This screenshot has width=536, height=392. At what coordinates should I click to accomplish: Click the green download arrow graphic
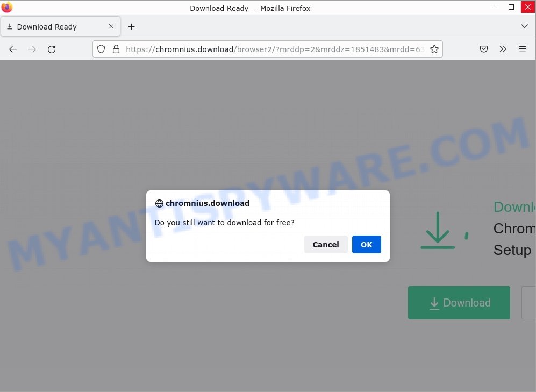click(438, 230)
